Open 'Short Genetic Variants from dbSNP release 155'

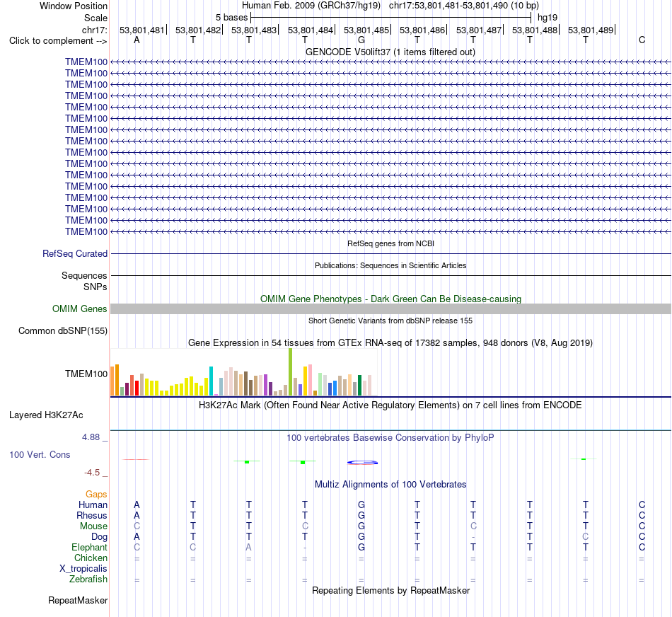(390, 321)
